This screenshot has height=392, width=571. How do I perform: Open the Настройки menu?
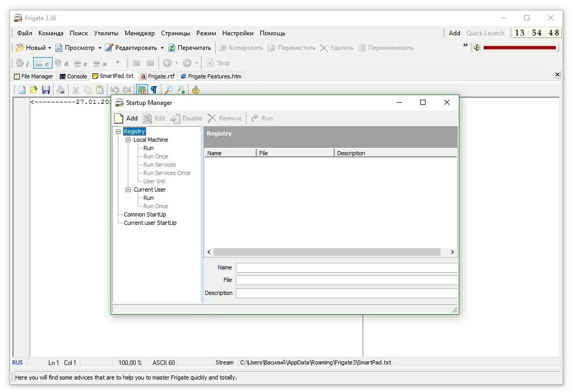coord(238,33)
